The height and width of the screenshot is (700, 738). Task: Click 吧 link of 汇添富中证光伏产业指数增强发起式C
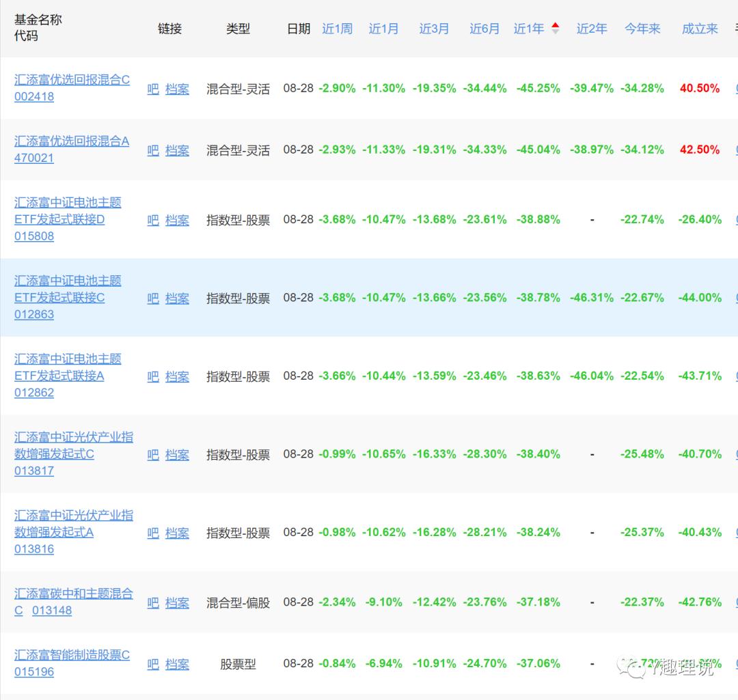(153, 455)
